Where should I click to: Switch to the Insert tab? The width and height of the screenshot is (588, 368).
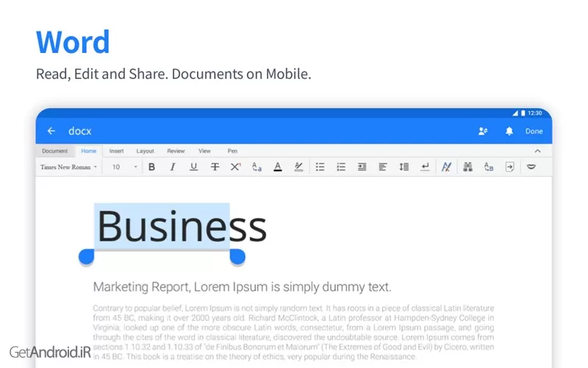click(x=116, y=151)
